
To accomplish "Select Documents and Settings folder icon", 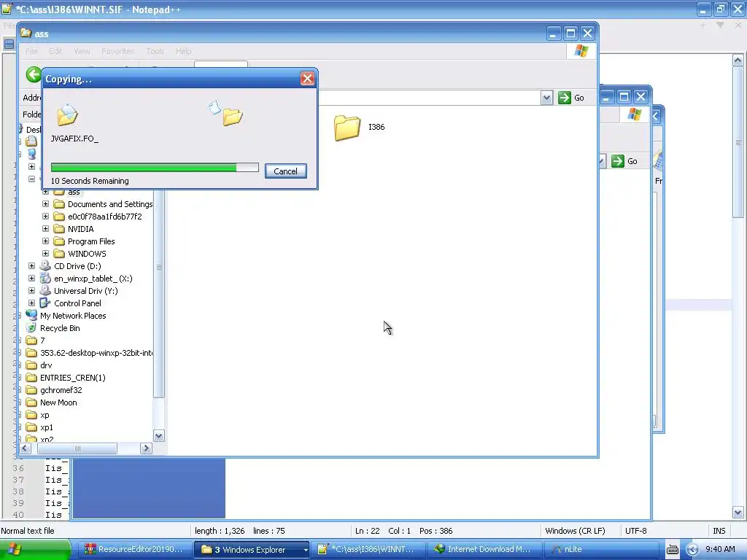I will [x=59, y=204].
